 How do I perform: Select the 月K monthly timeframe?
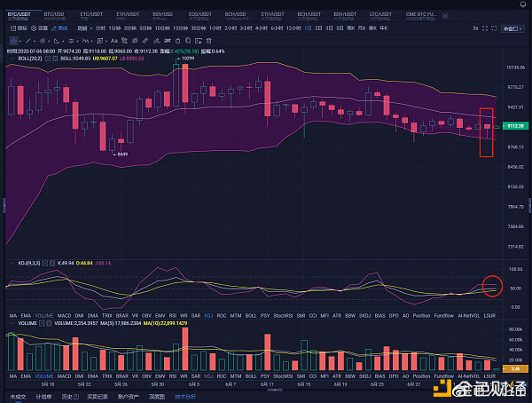click(362, 28)
